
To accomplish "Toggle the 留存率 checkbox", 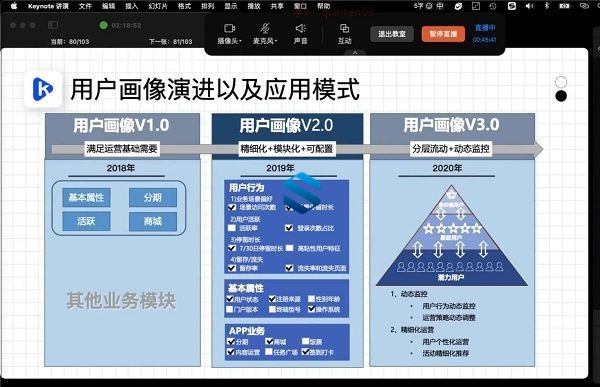I will click(x=232, y=268).
